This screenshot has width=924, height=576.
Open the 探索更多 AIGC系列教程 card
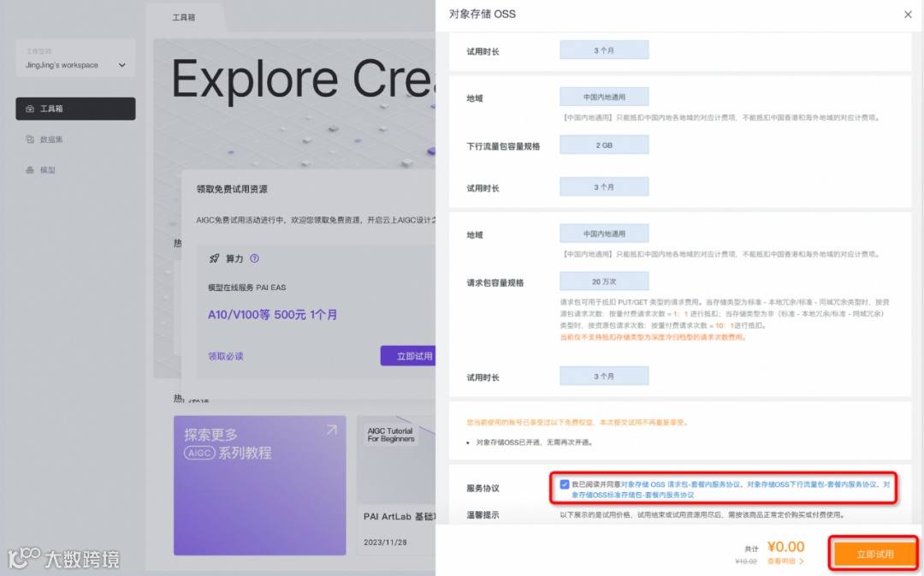[x=260, y=485]
